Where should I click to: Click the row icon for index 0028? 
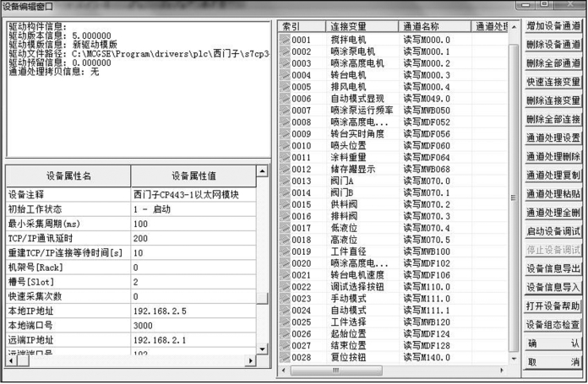285,357
